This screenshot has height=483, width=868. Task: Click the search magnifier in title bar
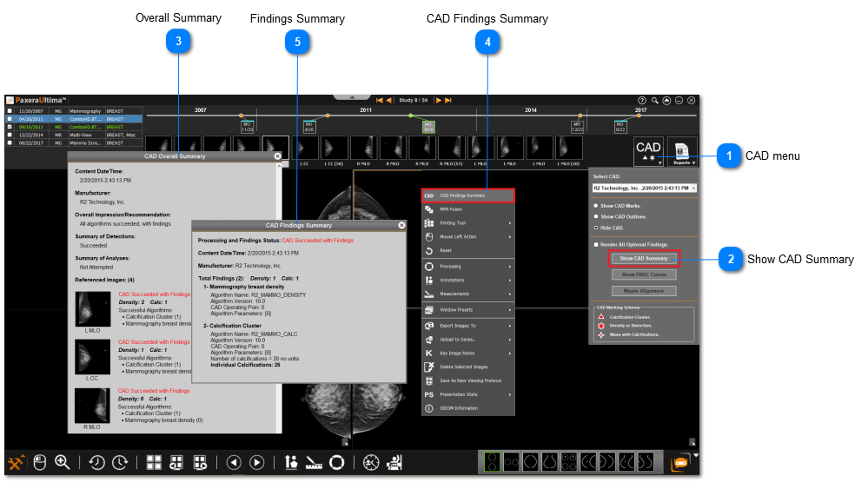pyautogui.click(x=655, y=101)
